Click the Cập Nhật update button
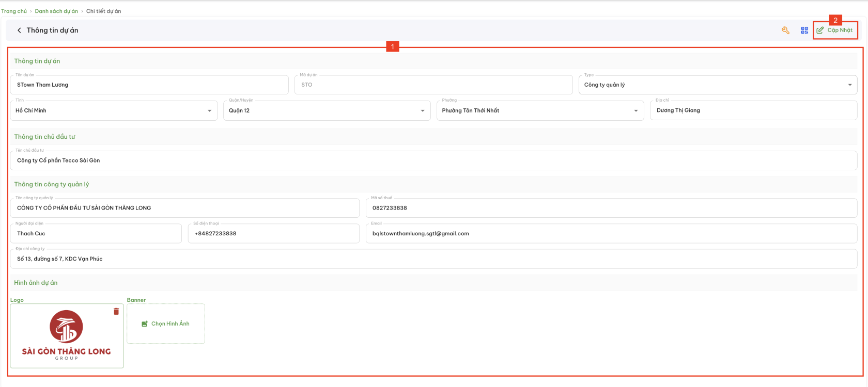This screenshot has height=387, width=868. pyautogui.click(x=835, y=30)
